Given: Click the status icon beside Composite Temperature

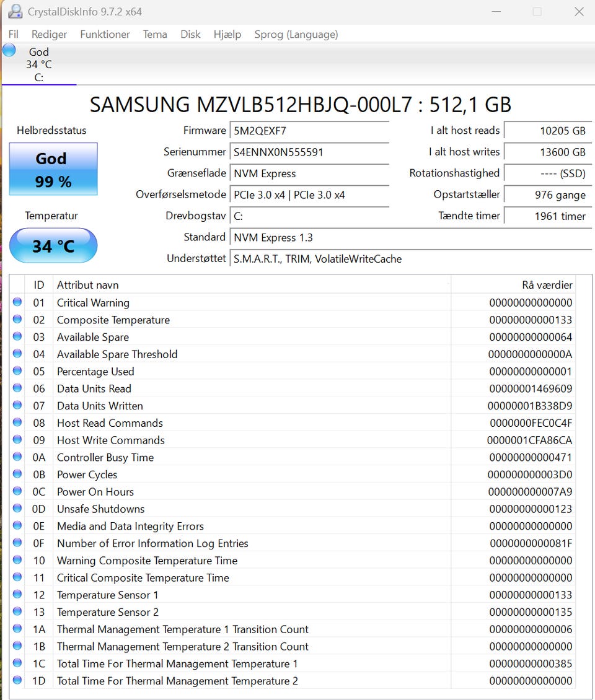Looking at the screenshot, I should tap(17, 320).
